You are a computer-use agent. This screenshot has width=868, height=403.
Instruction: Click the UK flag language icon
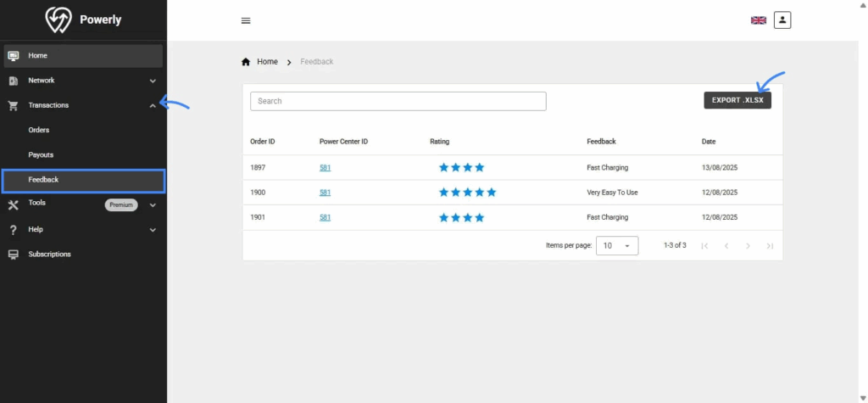[759, 20]
